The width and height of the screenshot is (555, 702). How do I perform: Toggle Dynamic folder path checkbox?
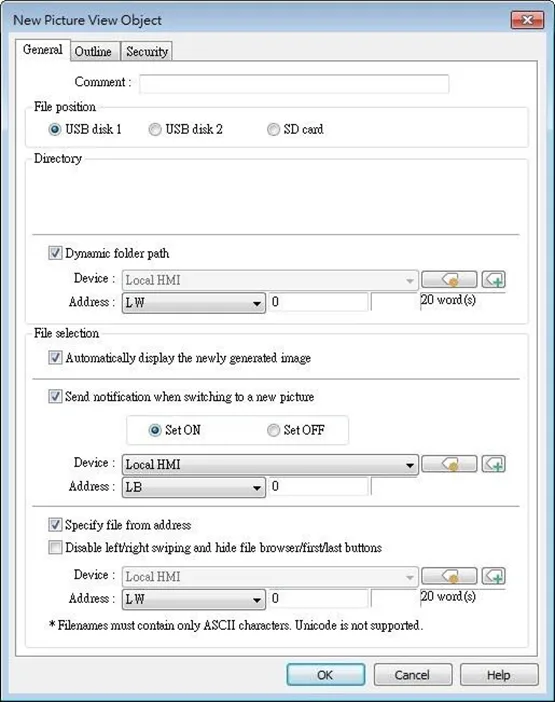(x=55, y=253)
